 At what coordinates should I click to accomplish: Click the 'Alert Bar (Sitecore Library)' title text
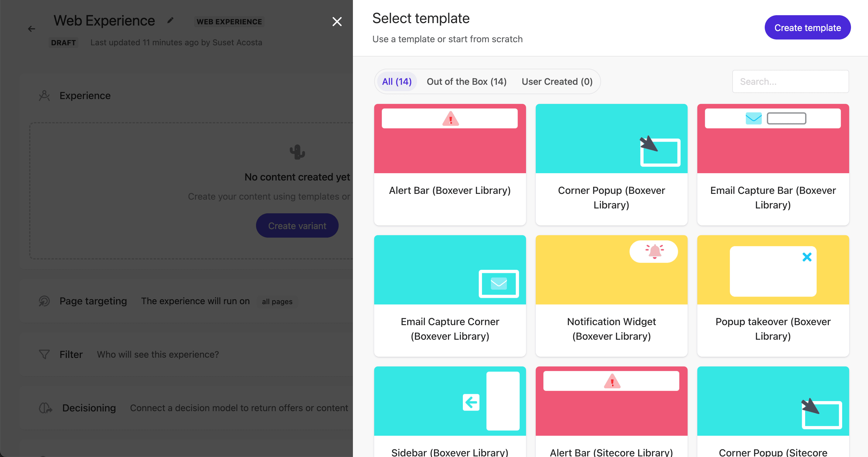click(x=611, y=452)
